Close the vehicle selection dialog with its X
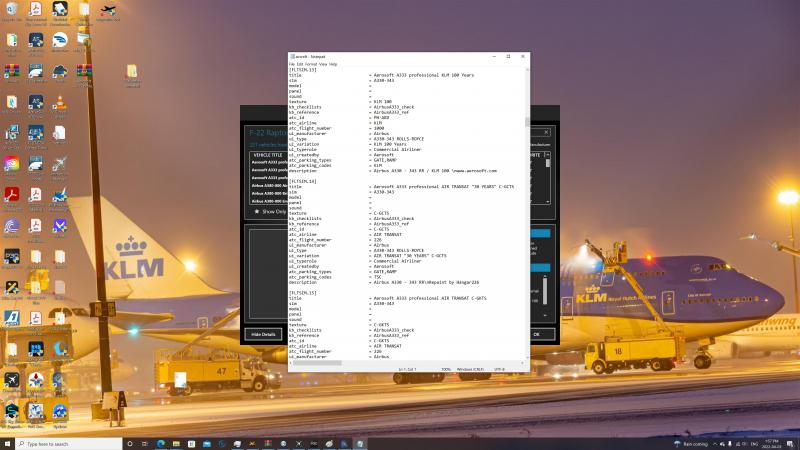 [546, 132]
